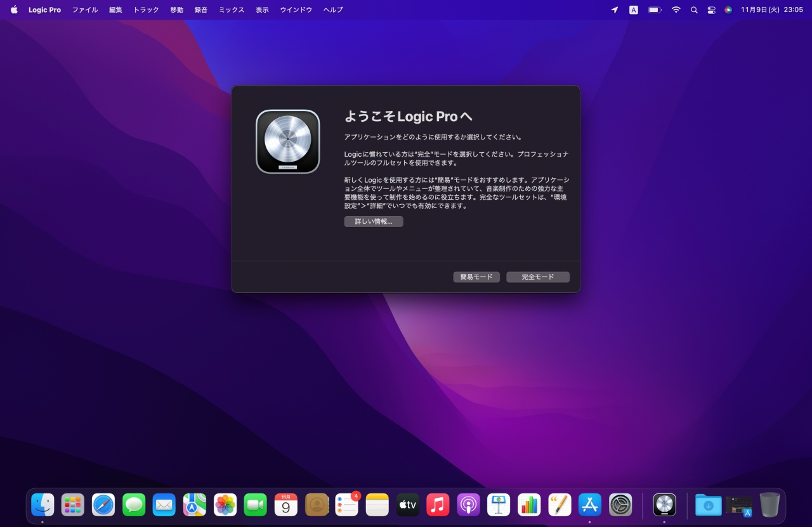Open Numbers in the Dock
Screen dimensions: 812x527
pyautogui.click(x=529, y=505)
